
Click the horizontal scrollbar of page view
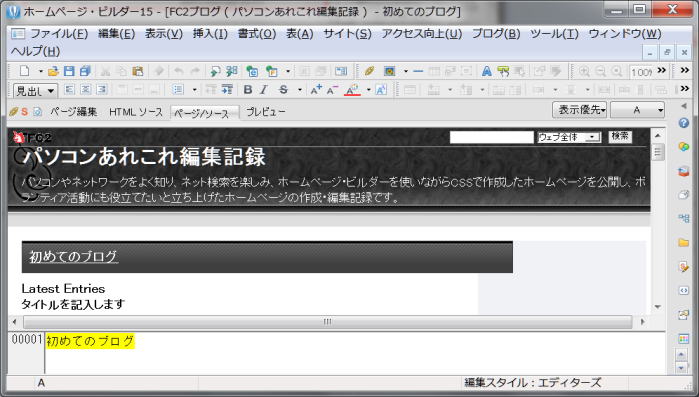(x=328, y=322)
